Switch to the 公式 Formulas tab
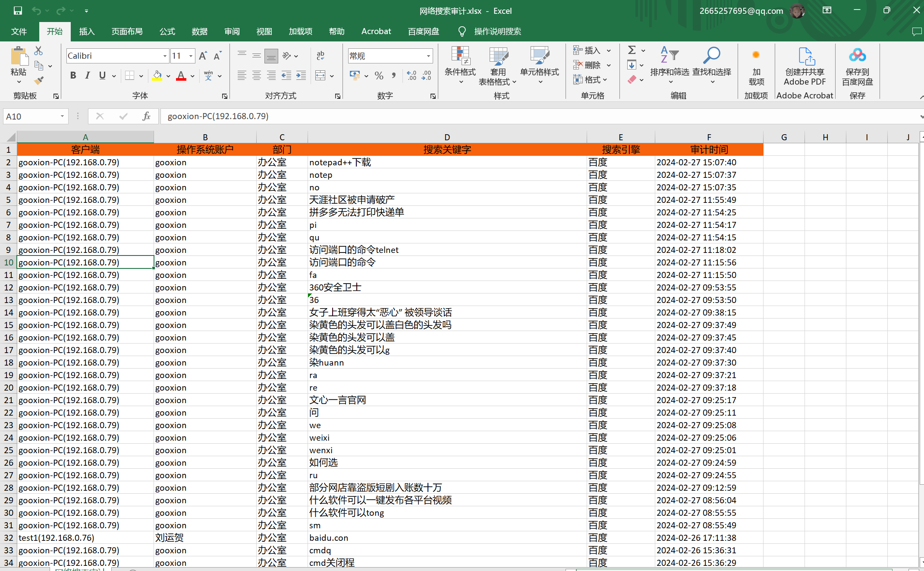 tap(167, 32)
